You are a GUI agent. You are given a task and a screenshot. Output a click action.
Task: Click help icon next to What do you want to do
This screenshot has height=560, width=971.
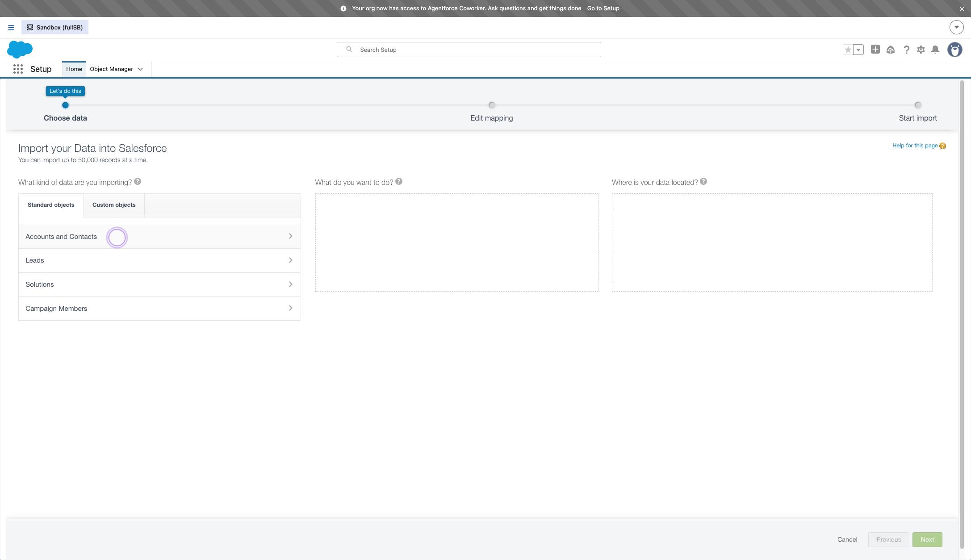[x=399, y=181]
